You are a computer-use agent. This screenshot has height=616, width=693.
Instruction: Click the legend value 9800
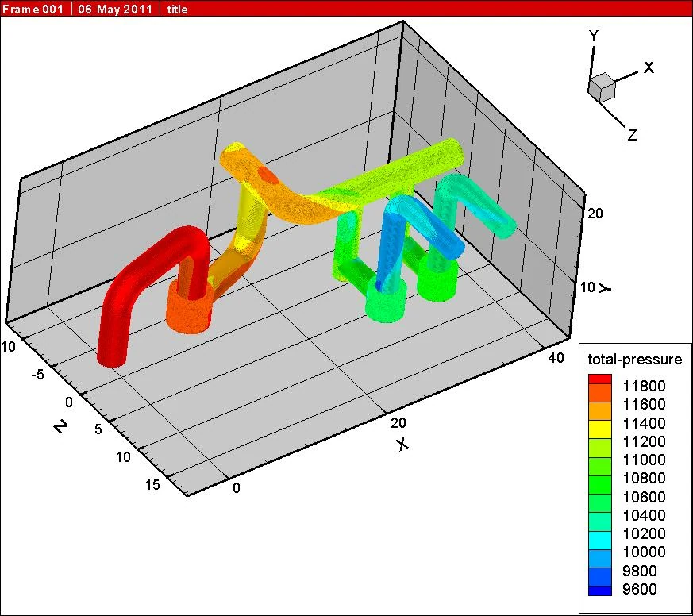pyautogui.click(x=639, y=571)
